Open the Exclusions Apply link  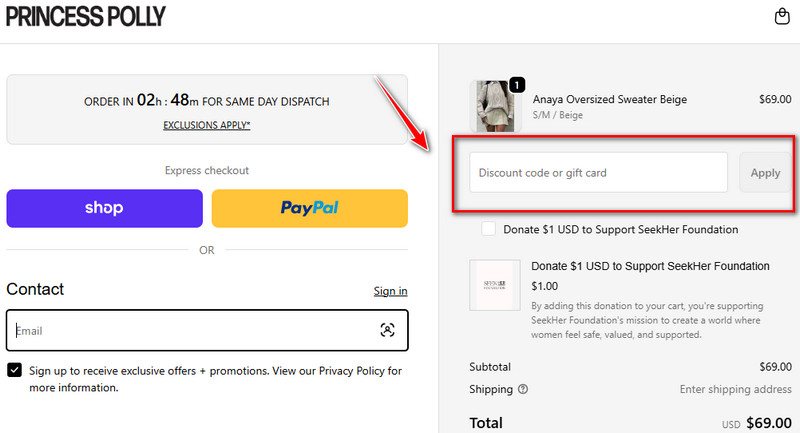point(207,125)
